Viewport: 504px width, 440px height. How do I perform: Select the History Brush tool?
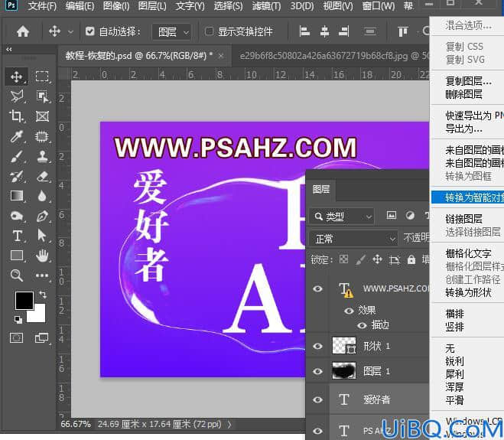pos(16,176)
